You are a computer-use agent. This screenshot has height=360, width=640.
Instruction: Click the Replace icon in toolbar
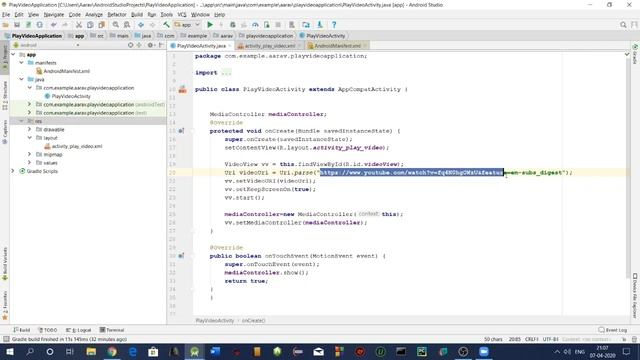[127, 25]
